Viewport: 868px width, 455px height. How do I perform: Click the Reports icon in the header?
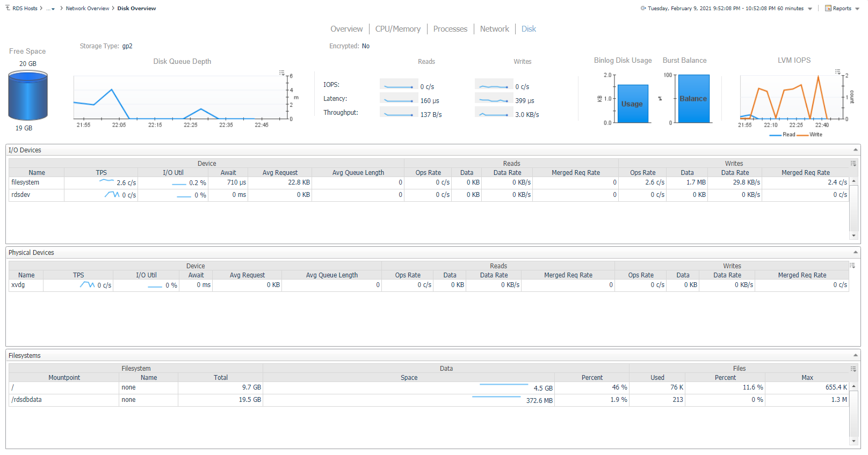(828, 8)
